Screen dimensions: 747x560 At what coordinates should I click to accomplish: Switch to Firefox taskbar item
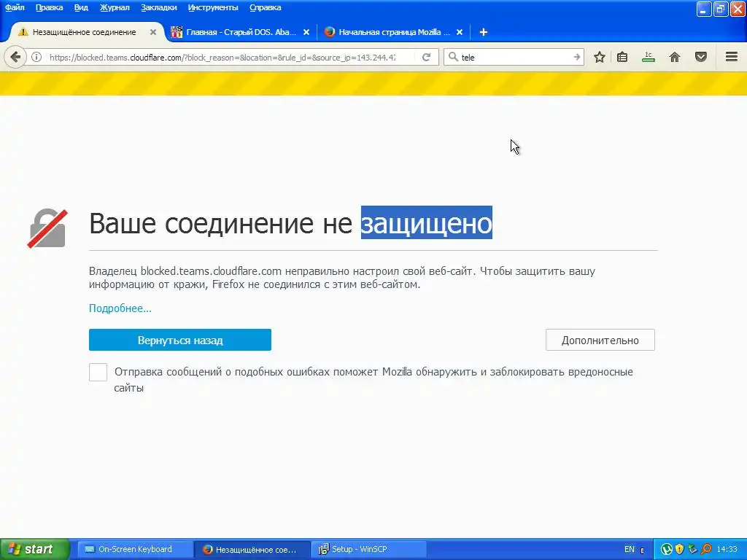click(x=252, y=549)
